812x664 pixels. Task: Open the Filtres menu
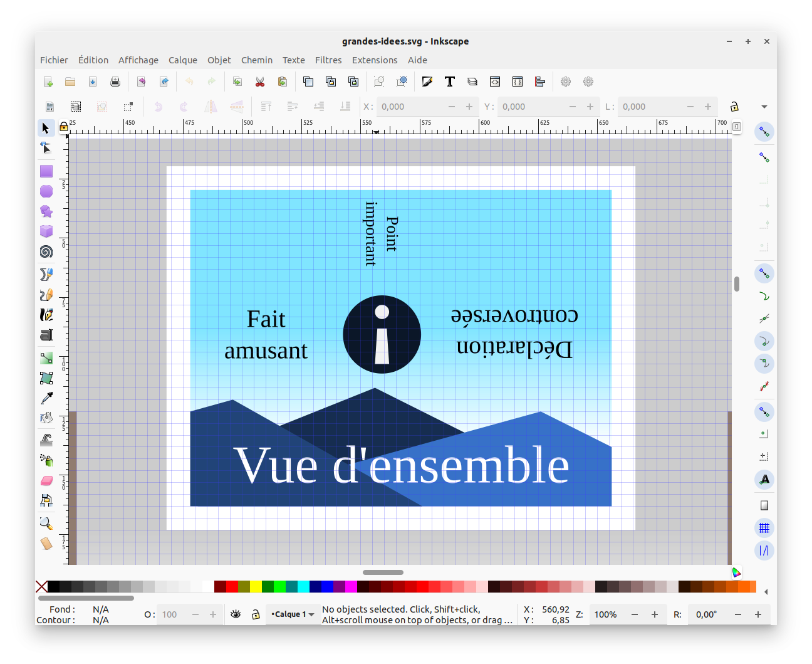pos(328,60)
